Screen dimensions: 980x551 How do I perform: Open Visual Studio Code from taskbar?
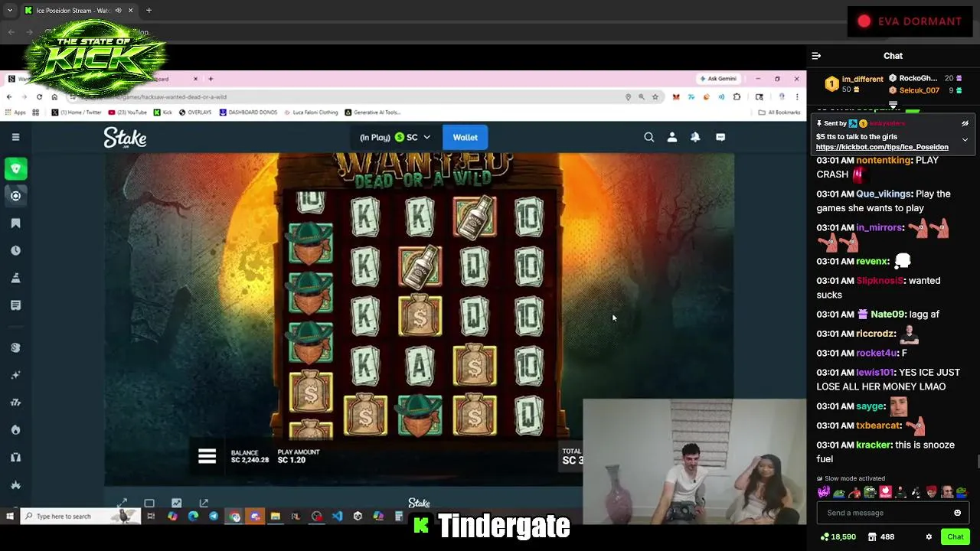point(337,517)
